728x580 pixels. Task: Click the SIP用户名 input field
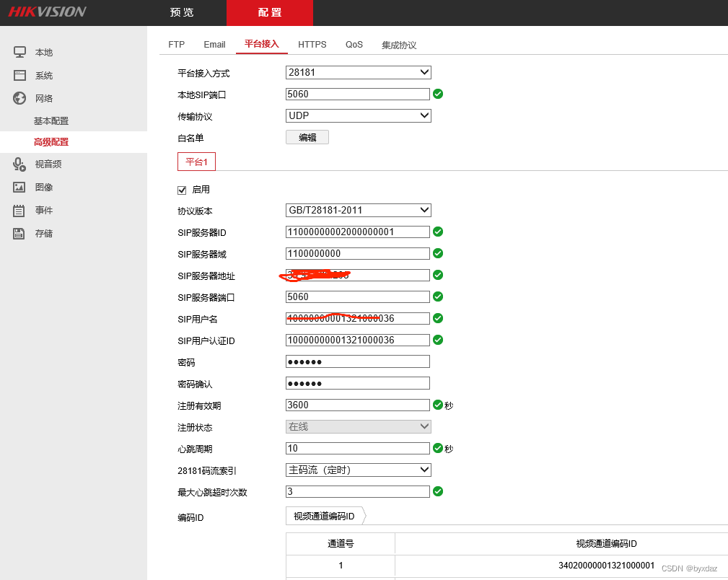click(x=357, y=318)
